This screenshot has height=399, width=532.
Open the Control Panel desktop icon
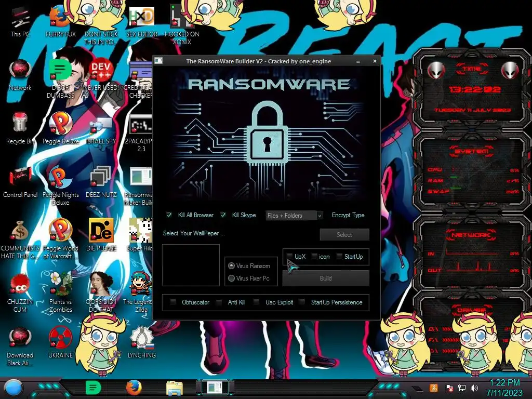point(20,182)
